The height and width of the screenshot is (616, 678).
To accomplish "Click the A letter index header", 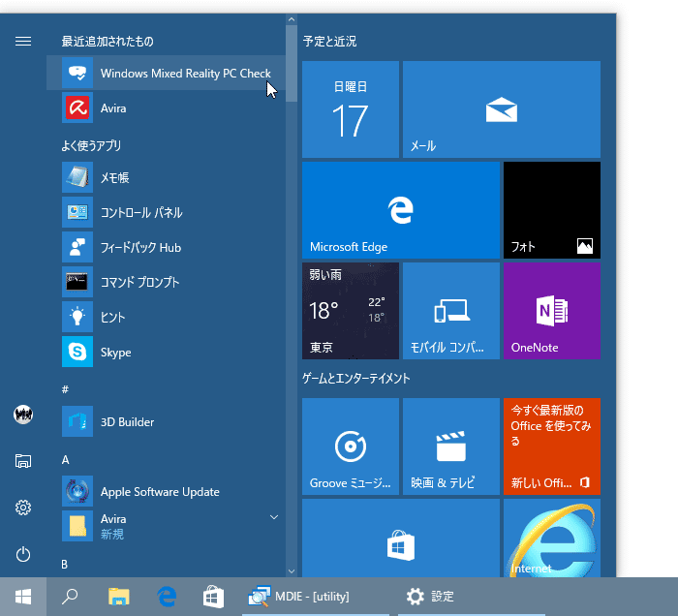I will point(65,459).
